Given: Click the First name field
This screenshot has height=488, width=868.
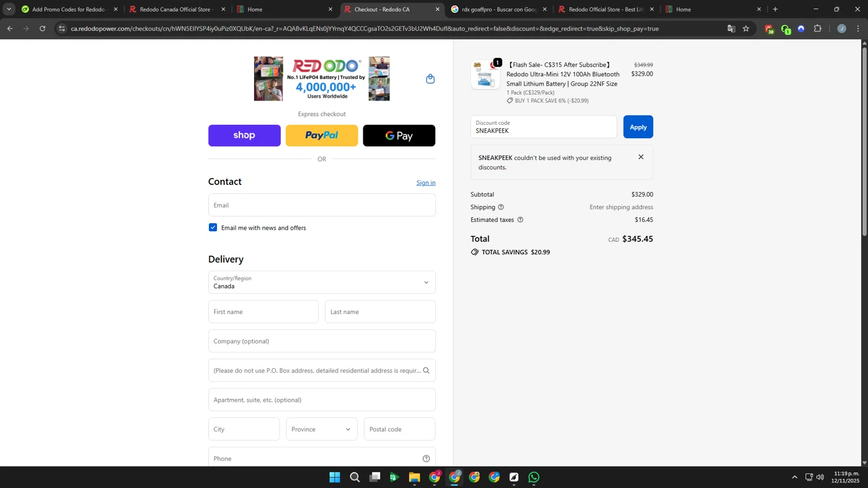Looking at the screenshot, I should [x=263, y=312].
